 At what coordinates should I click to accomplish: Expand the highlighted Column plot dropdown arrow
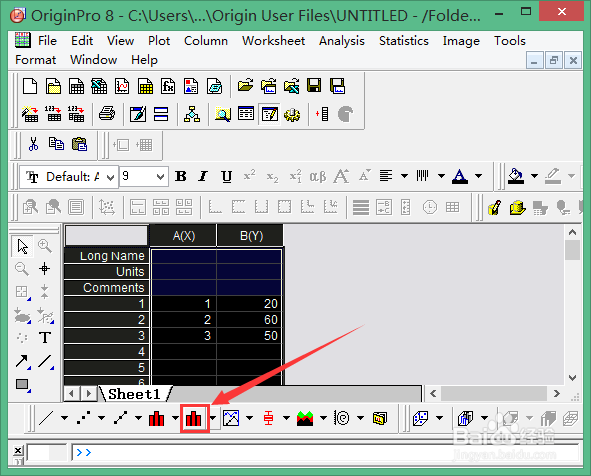(x=213, y=418)
